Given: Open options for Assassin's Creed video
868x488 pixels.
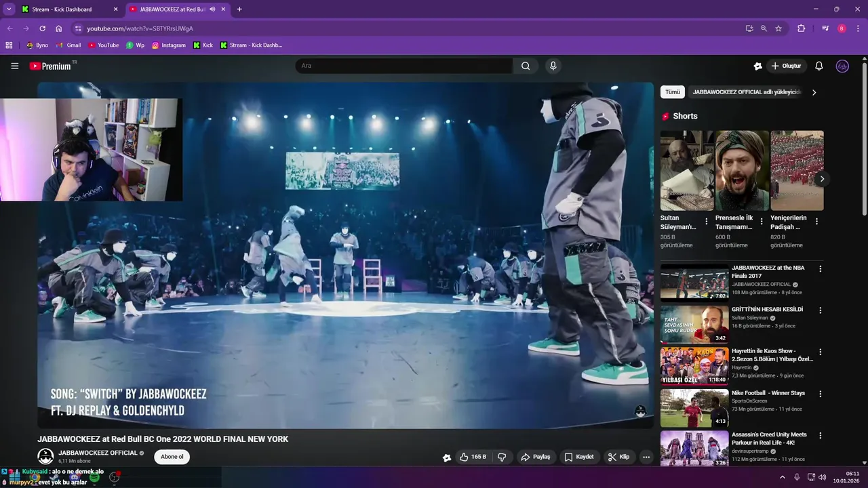Looking at the screenshot, I should (x=820, y=436).
